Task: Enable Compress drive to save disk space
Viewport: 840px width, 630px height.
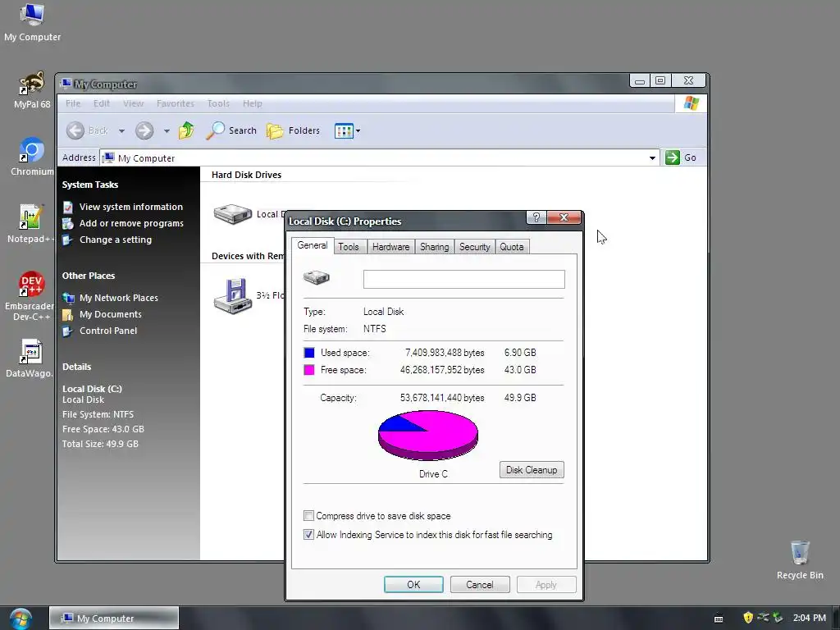Action: pos(308,516)
